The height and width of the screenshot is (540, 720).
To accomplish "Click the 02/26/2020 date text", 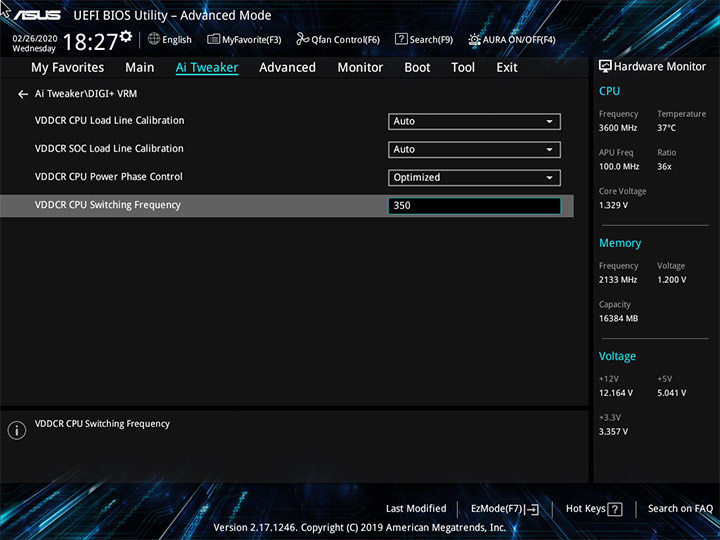I will point(35,39).
